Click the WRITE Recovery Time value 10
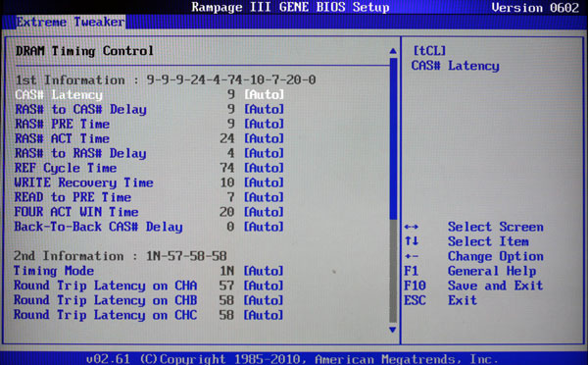 (227, 182)
